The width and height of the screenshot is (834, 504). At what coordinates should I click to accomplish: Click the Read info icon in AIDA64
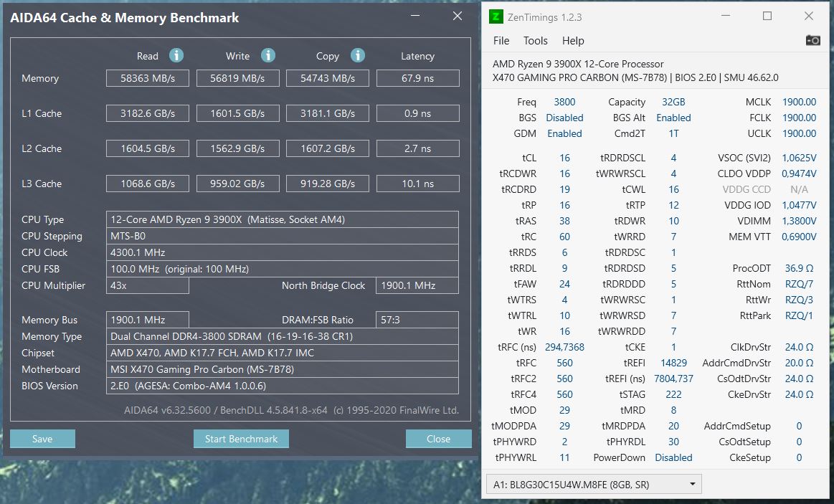tap(176, 55)
